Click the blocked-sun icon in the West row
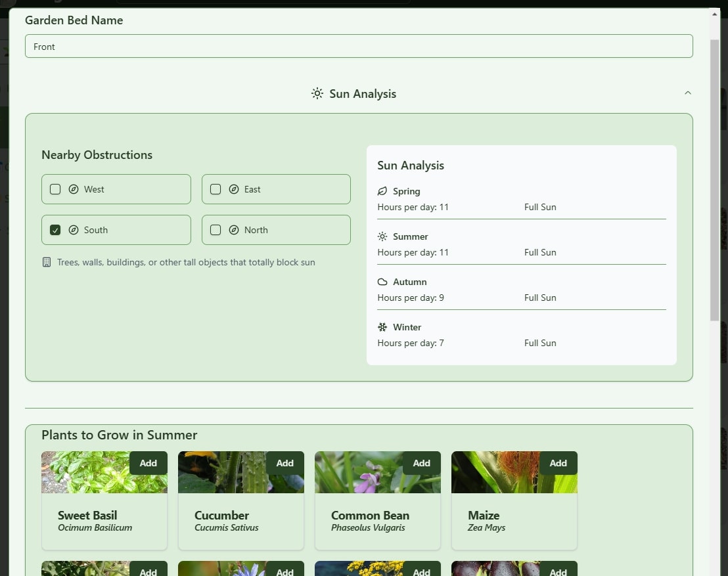Screen dimensions: 728x576 click(x=75, y=188)
